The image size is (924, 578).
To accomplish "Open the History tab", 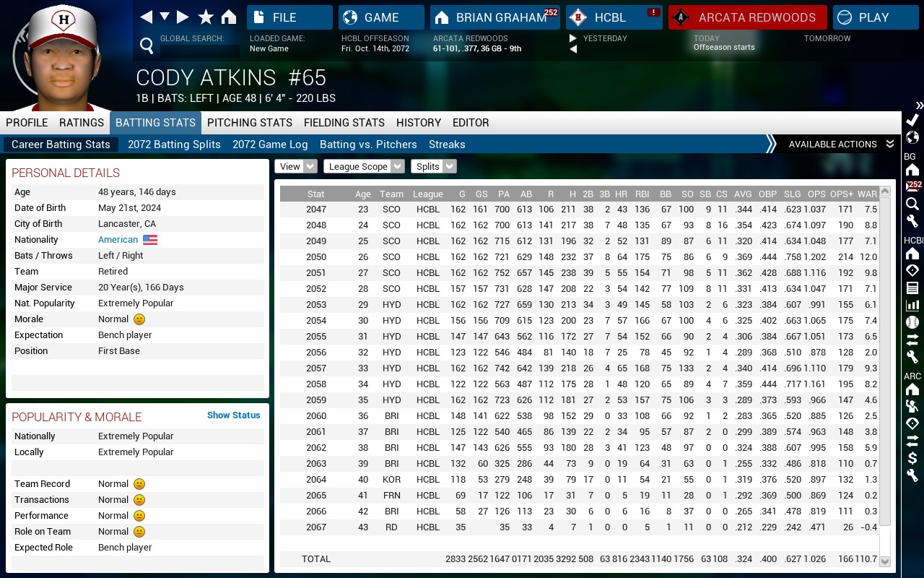I will (x=419, y=123).
